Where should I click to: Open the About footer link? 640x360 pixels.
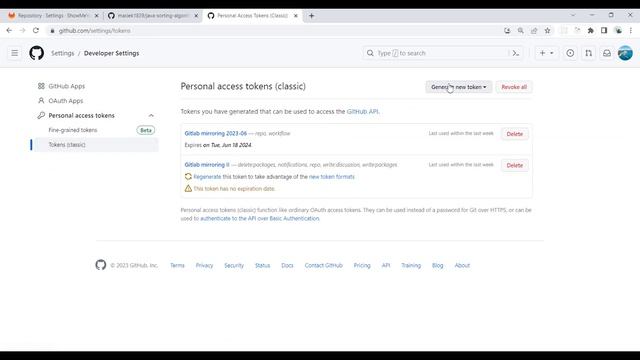pyautogui.click(x=462, y=265)
